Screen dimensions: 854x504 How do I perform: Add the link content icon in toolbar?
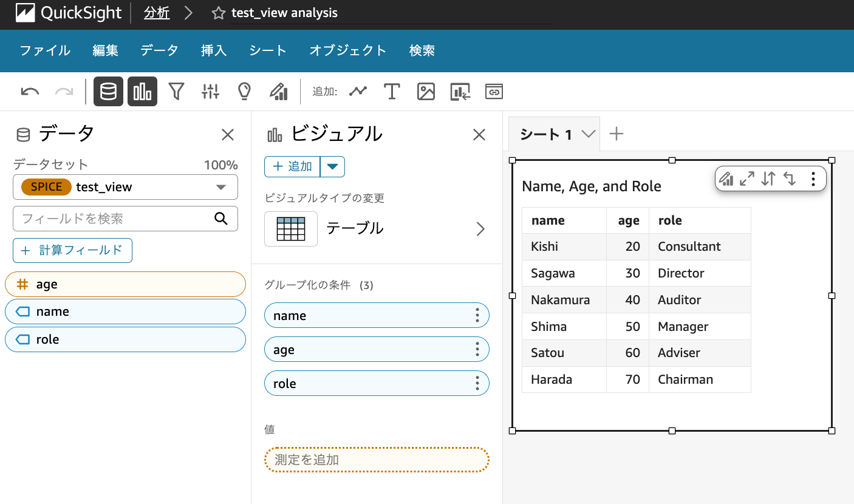(494, 92)
